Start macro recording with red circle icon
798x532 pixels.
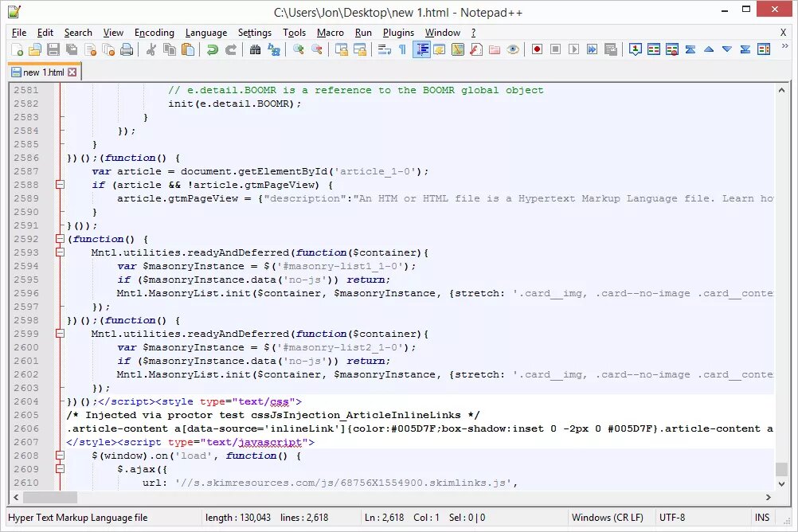tap(537, 49)
